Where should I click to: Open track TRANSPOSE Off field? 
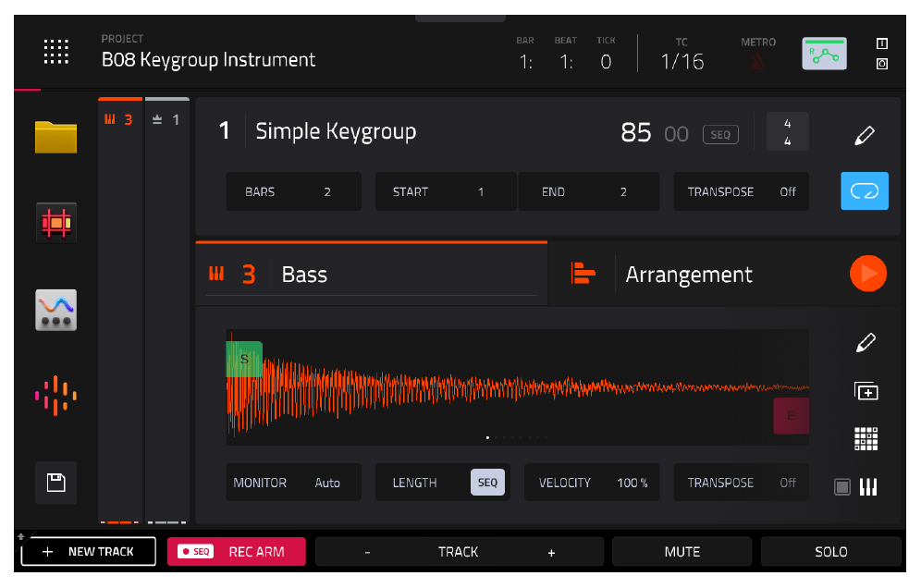(x=741, y=483)
